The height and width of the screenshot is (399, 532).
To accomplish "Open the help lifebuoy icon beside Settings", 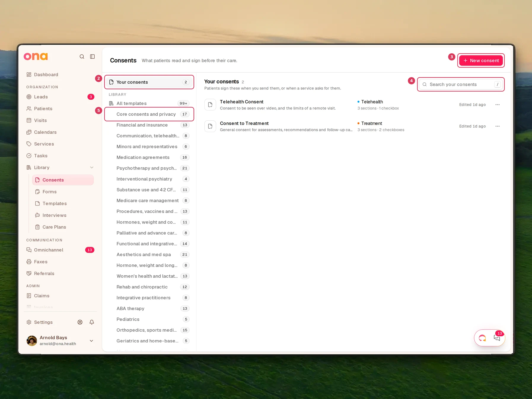I will pos(80,322).
